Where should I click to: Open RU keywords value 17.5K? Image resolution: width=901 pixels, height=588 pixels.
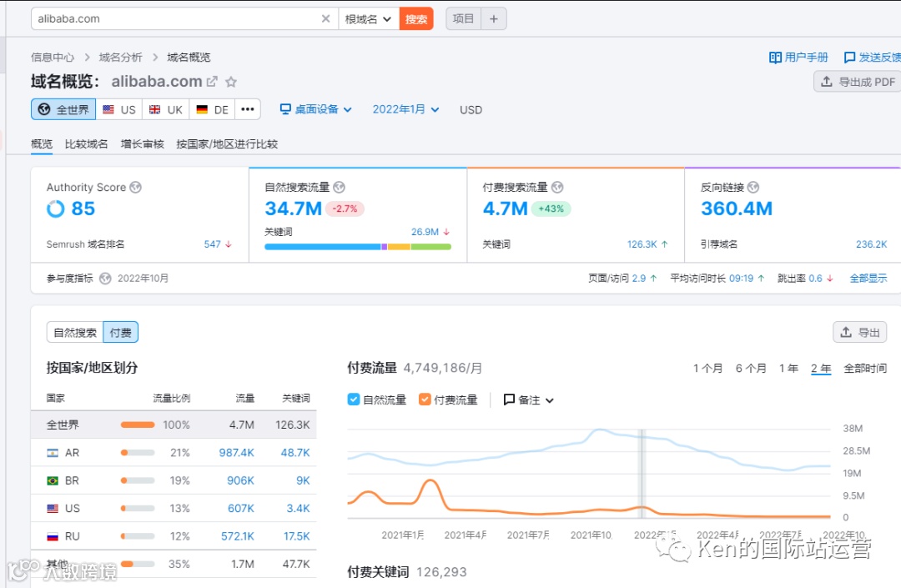[296, 536]
